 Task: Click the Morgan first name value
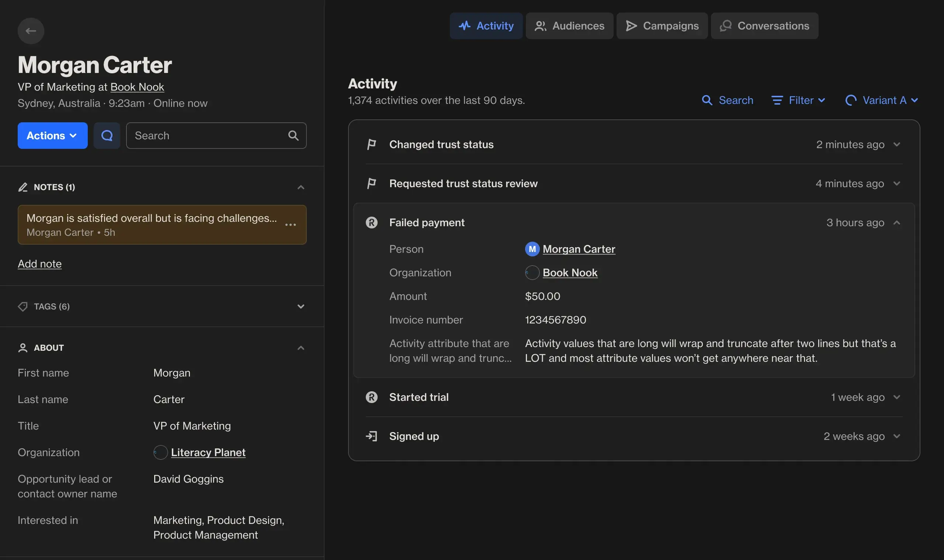pos(172,373)
